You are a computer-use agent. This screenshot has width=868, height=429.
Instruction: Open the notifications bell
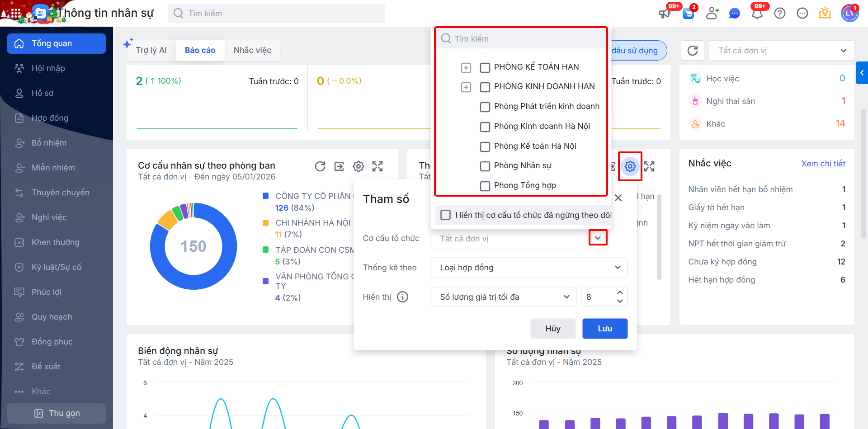757,13
